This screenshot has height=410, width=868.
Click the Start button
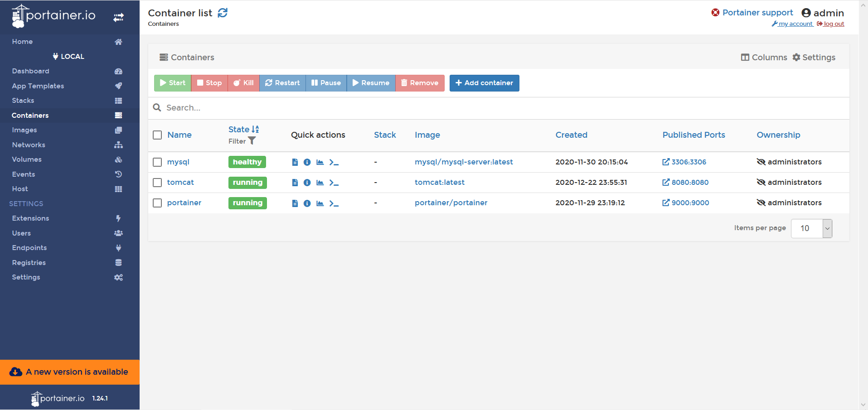[x=173, y=83]
